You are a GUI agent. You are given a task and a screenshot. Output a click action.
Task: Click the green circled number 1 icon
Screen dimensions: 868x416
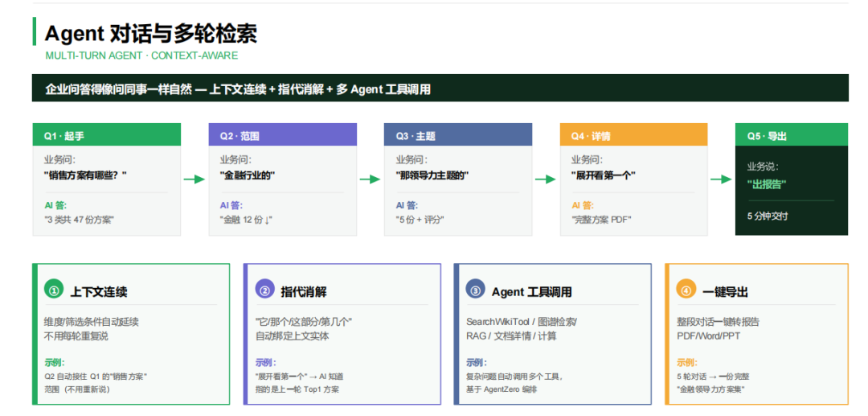tap(54, 289)
